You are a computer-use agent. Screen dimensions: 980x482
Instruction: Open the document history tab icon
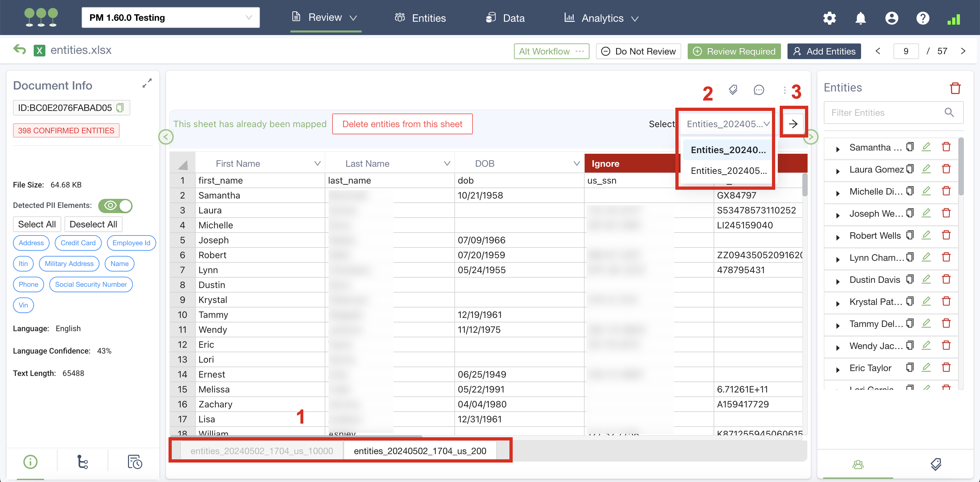click(135, 462)
